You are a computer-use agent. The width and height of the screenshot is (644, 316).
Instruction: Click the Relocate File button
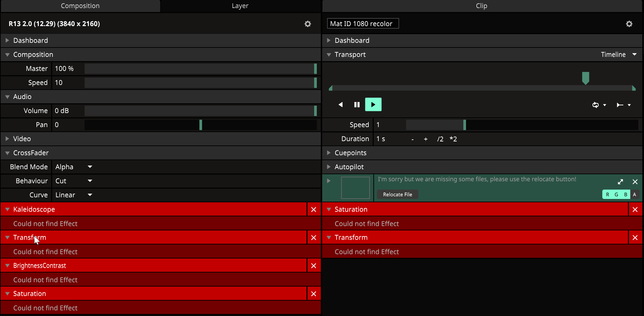(x=397, y=195)
